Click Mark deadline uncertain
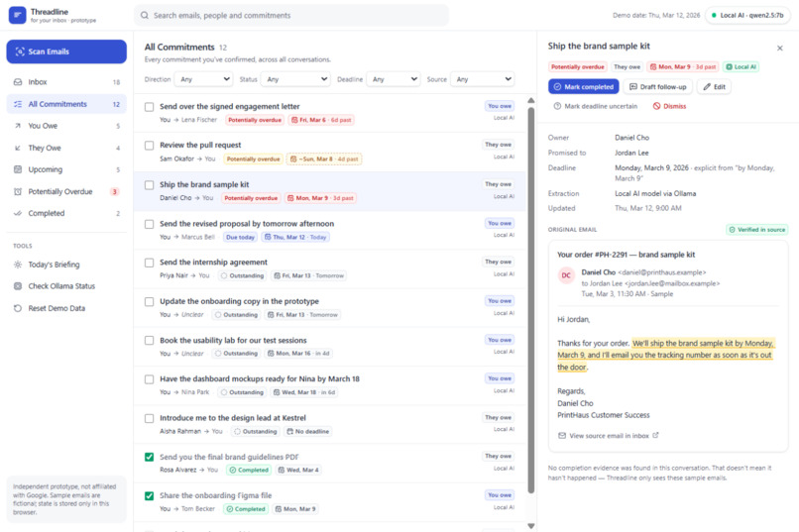The width and height of the screenshot is (799, 532). tap(595, 106)
